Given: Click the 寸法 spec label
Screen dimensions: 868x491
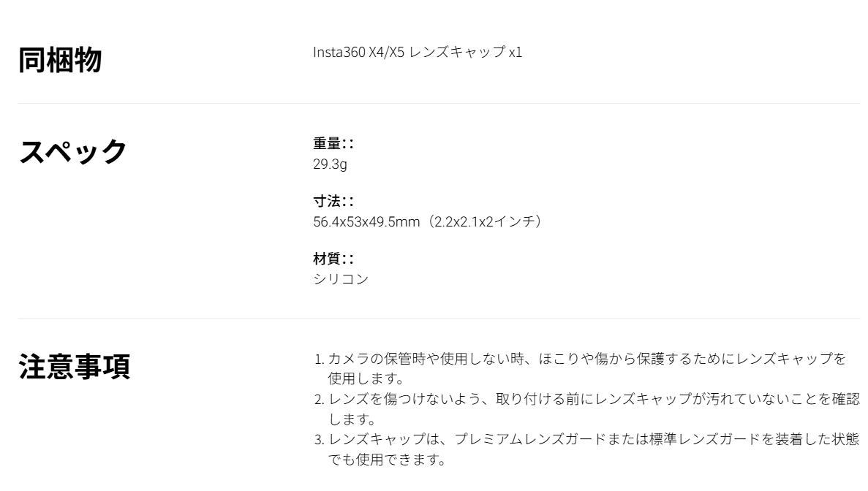Looking at the screenshot, I should [x=333, y=201].
